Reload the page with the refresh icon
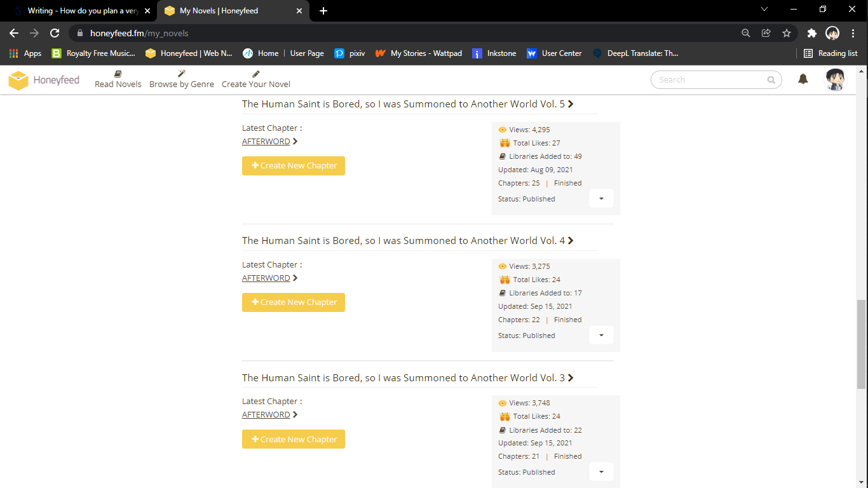This screenshot has width=868, height=488. tap(55, 33)
